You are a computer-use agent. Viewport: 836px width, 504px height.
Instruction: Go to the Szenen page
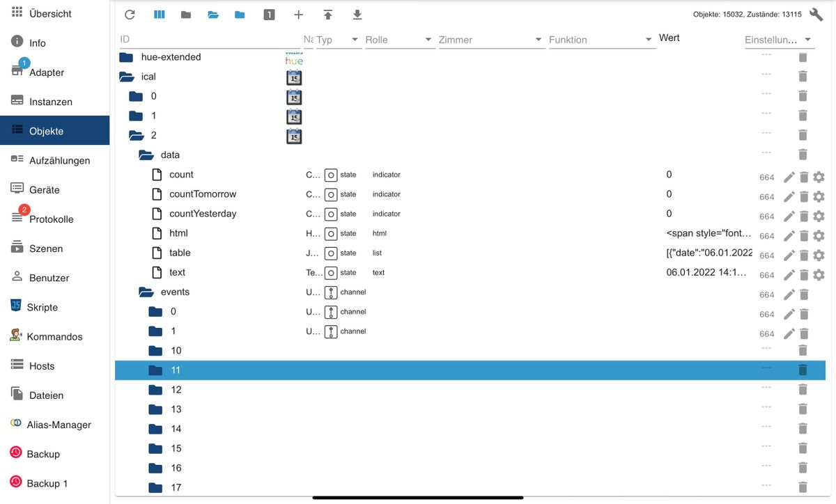pyautogui.click(x=55, y=249)
